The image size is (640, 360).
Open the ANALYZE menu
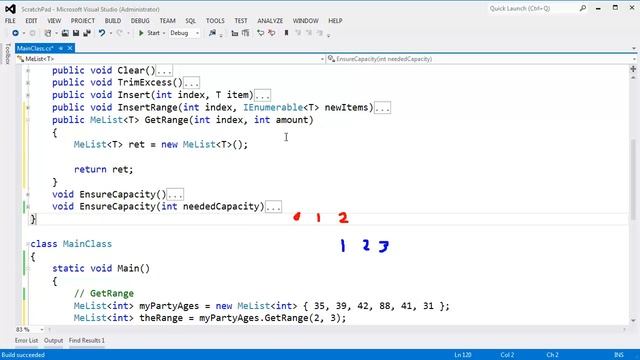point(270,21)
